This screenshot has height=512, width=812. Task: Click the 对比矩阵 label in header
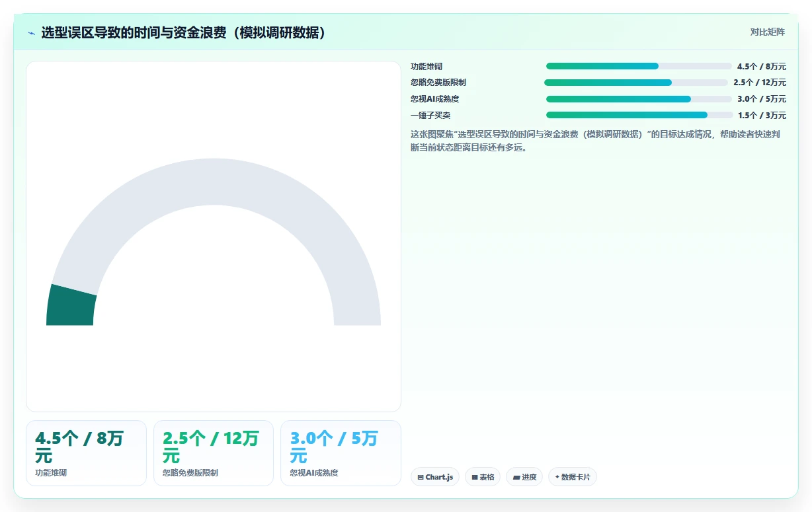point(767,32)
